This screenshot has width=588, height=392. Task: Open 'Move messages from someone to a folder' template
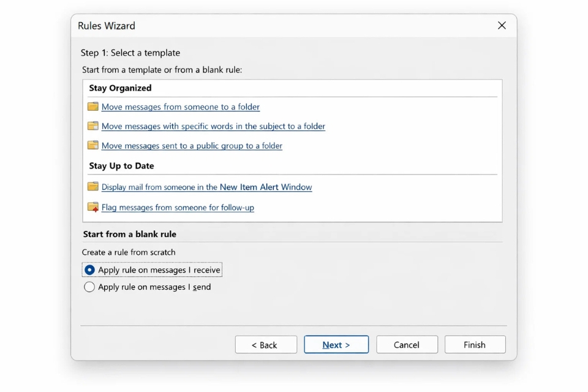coord(180,107)
